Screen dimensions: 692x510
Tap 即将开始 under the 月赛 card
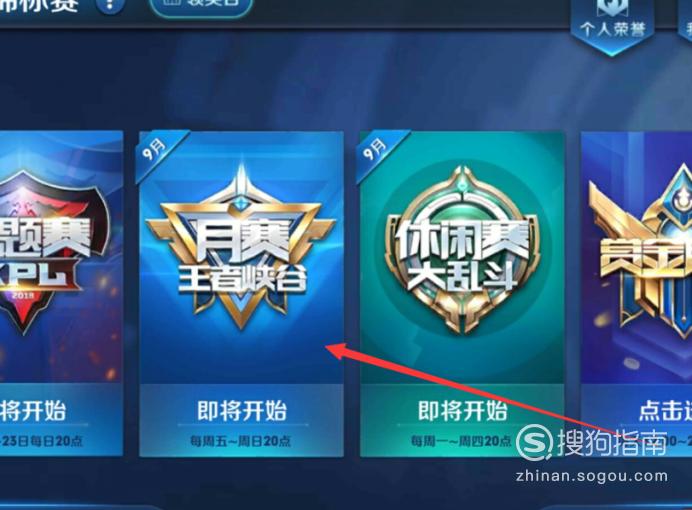[242, 411]
